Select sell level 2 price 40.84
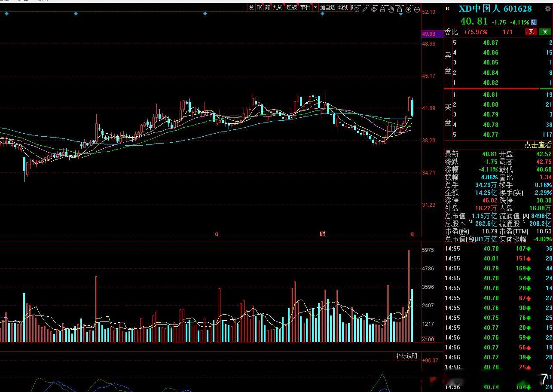The height and width of the screenshot is (392, 553). pyautogui.click(x=490, y=73)
